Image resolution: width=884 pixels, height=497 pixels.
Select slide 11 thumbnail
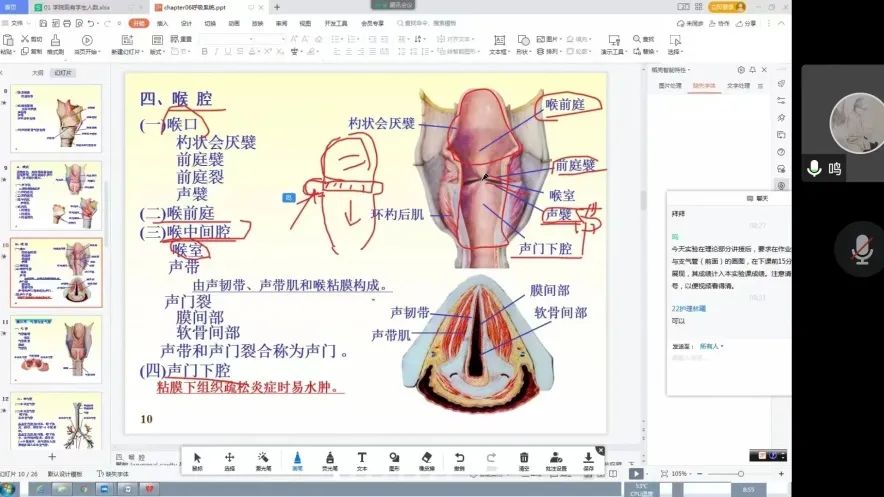tap(56, 349)
